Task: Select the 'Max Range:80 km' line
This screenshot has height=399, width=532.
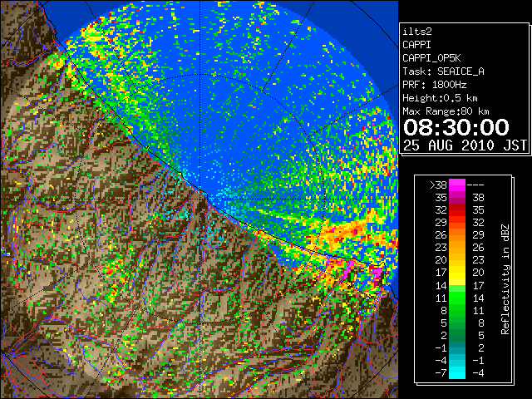Action: point(446,111)
